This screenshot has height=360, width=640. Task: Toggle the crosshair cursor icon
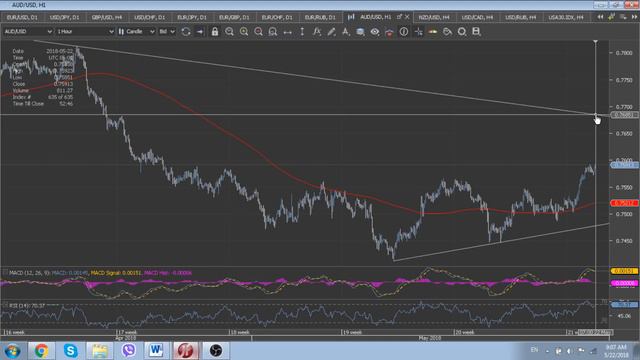coord(418,31)
